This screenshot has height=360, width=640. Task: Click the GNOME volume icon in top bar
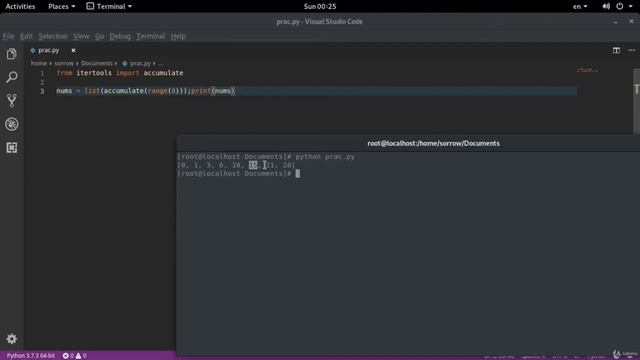606,6
